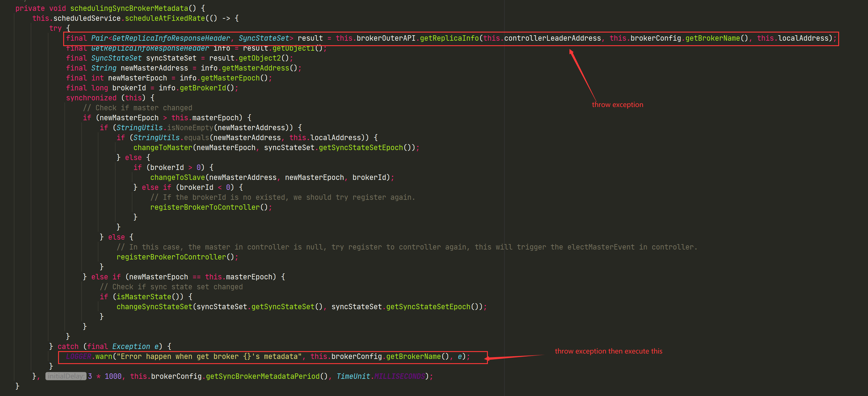Click the getSyncBrokerMetadataPeriod method call
The width and height of the screenshot is (868, 396).
coord(262,376)
